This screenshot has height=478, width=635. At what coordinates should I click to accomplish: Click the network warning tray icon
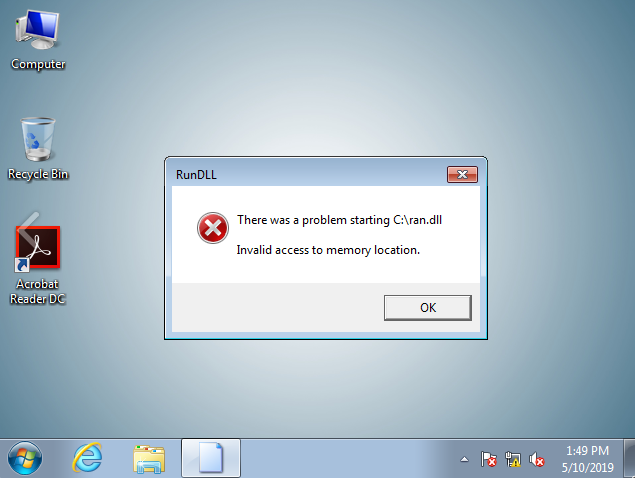click(x=513, y=459)
